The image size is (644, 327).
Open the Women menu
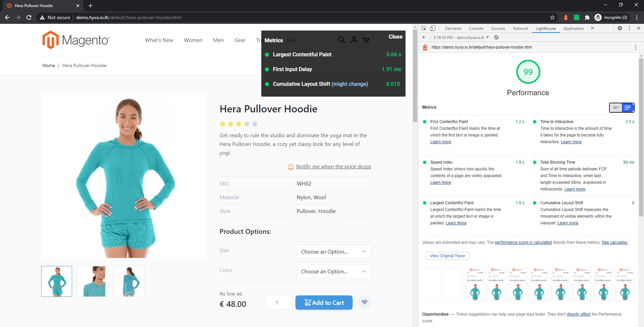193,40
